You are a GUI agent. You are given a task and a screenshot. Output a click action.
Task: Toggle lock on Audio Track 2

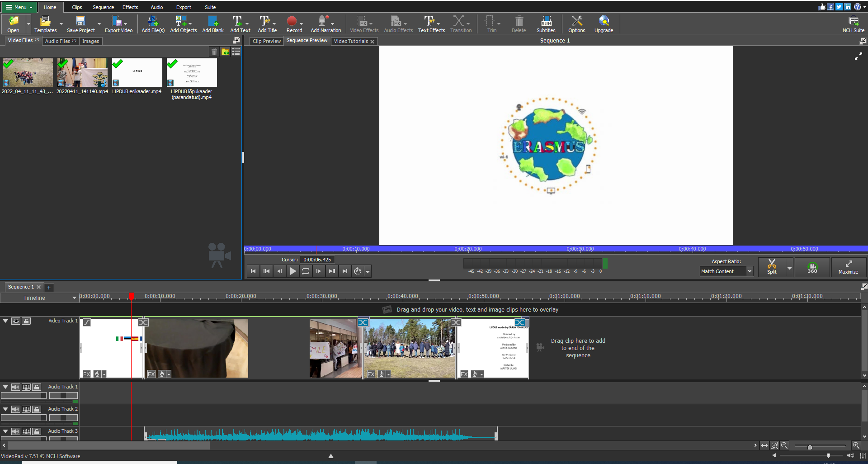[37, 409]
